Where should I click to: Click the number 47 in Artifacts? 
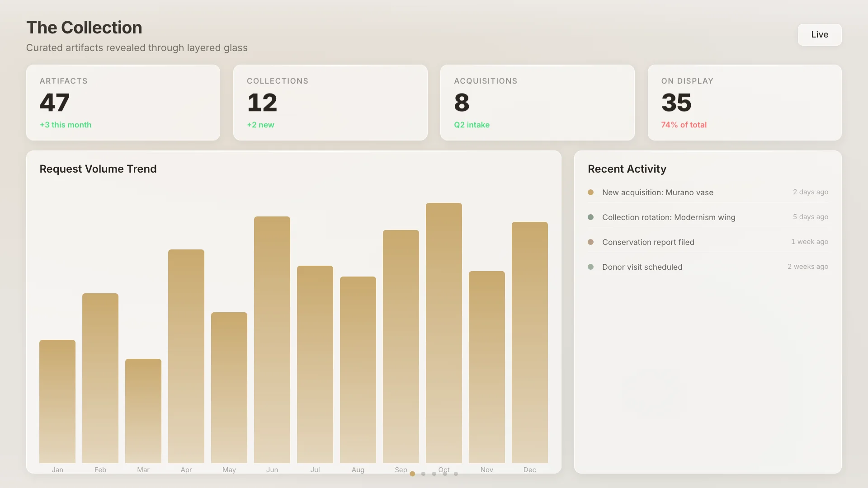pyautogui.click(x=55, y=103)
